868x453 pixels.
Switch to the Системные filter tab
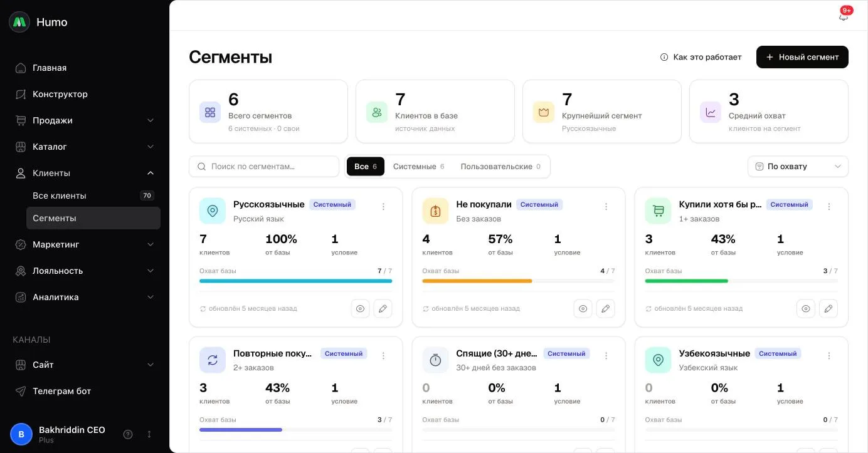418,167
